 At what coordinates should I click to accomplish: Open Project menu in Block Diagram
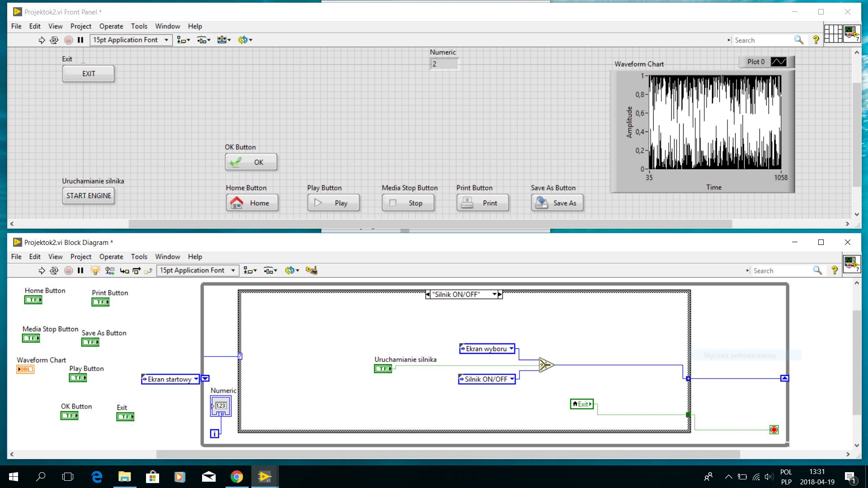click(x=81, y=257)
